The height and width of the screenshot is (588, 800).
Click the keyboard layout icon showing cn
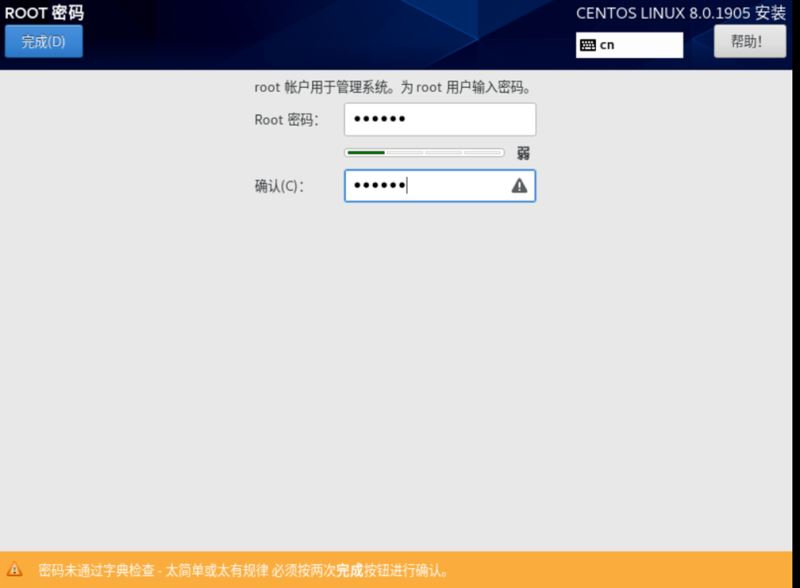[x=589, y=44]
